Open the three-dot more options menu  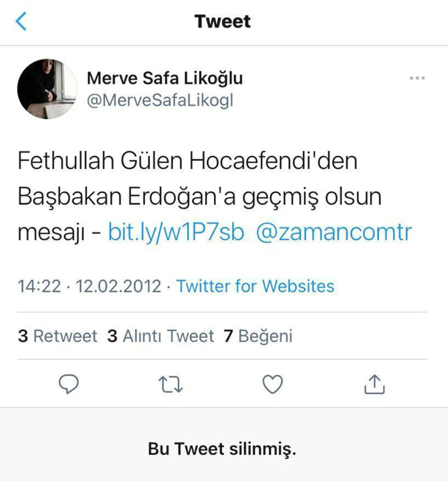[417, 78]
